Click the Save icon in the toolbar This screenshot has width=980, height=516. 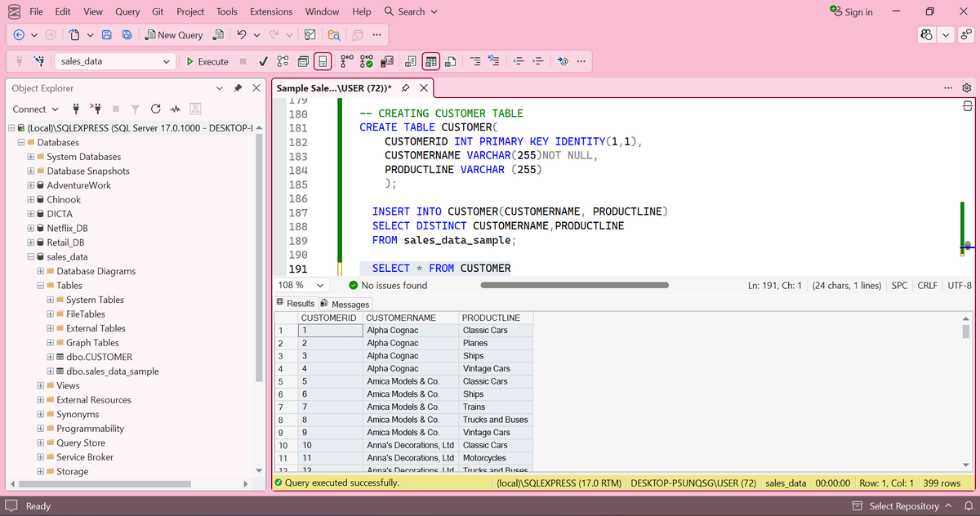click(106, 35)
